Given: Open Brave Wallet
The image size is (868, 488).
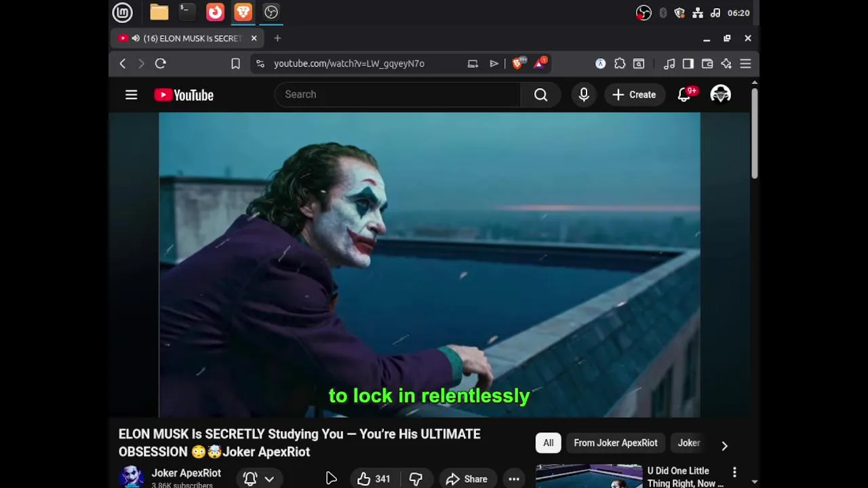Looking at the screenshot, I should [x=707, y=64].
